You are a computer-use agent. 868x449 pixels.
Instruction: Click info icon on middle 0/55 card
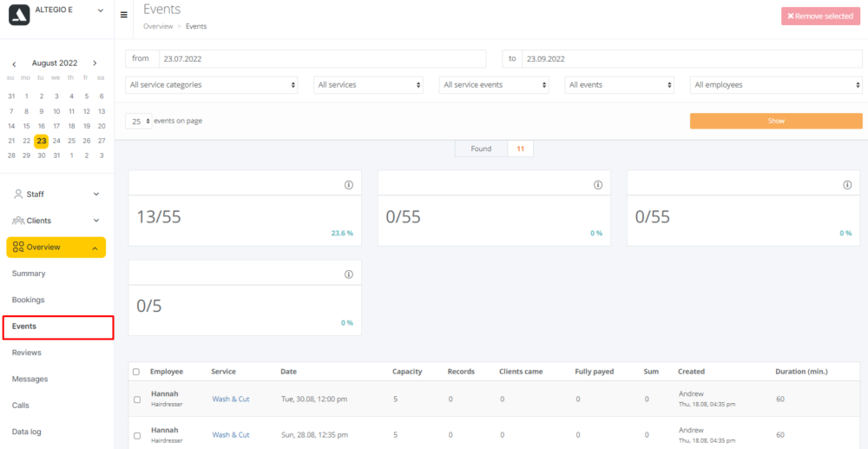(x=598, y=185)
